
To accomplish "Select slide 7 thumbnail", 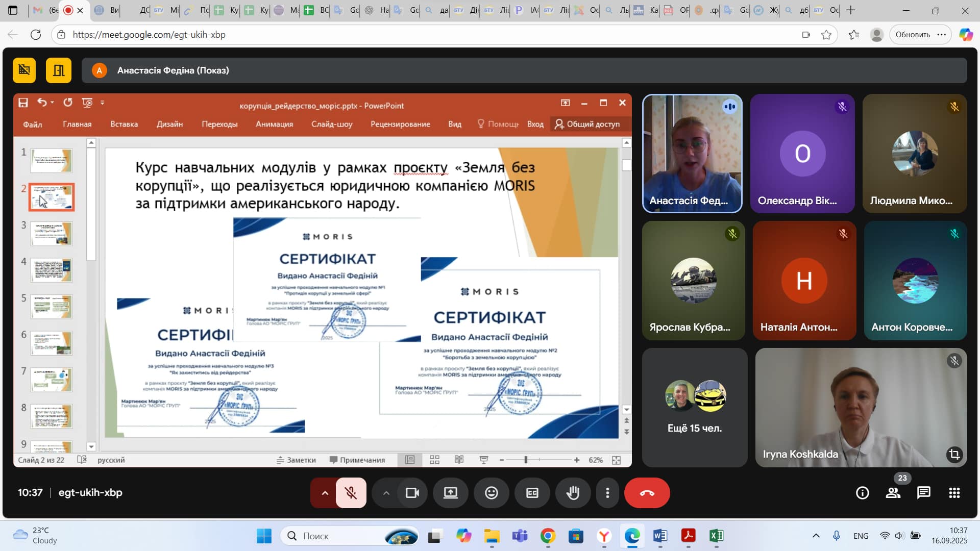I will point(52,380).
